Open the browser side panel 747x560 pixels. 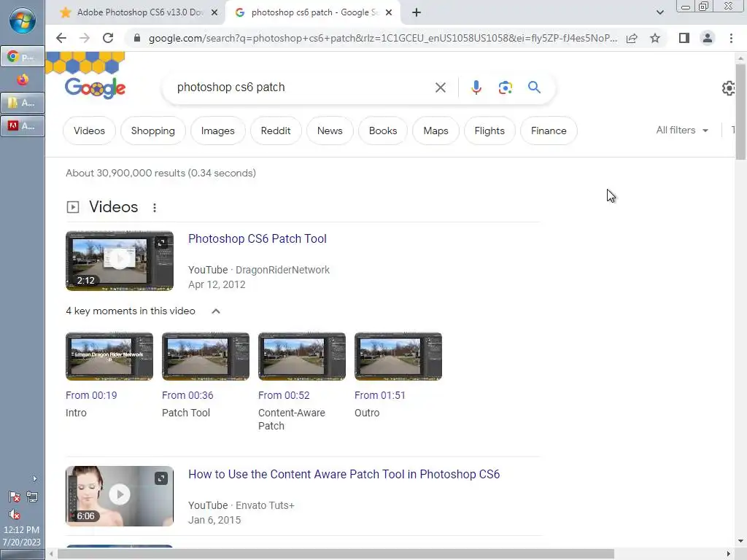point(684,38)
